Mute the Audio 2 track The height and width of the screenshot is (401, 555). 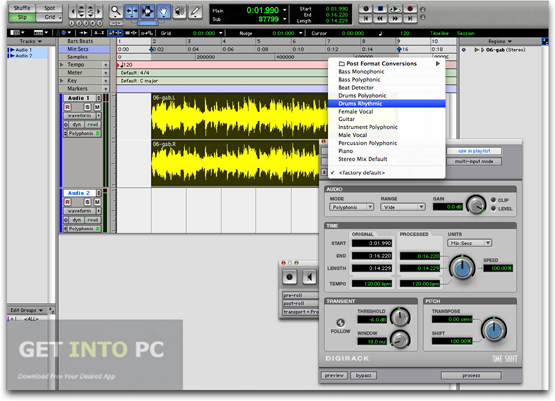click(97, 202)
